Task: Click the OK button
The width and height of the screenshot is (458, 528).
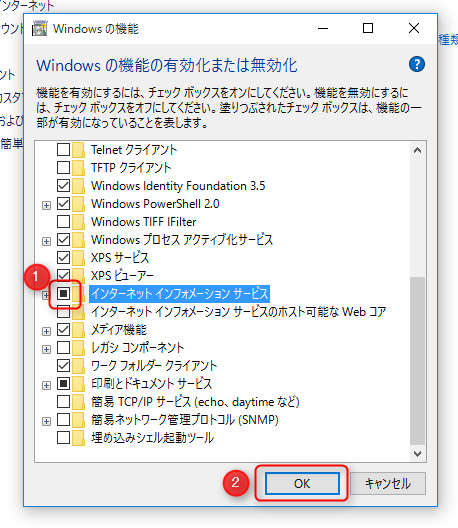Action: click(x=302, y=483)
